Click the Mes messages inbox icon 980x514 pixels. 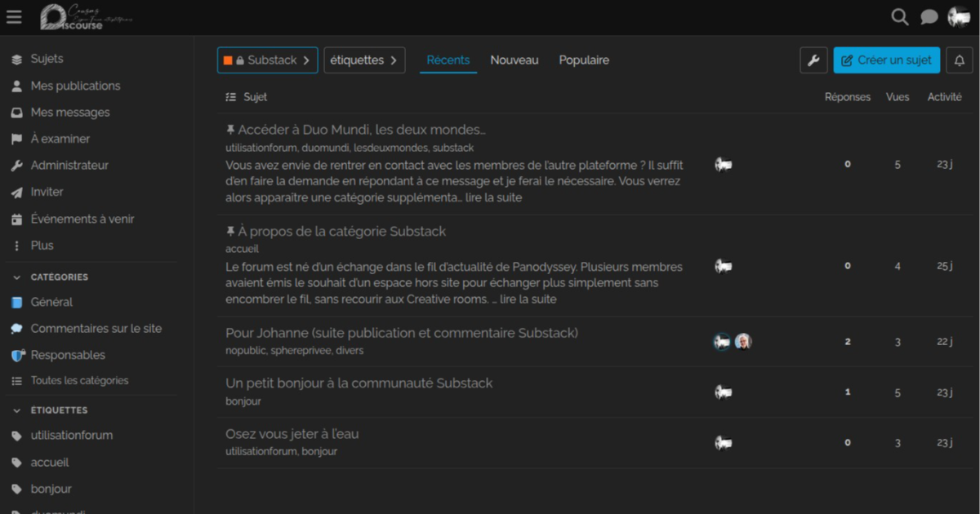[x=16, y=113]
